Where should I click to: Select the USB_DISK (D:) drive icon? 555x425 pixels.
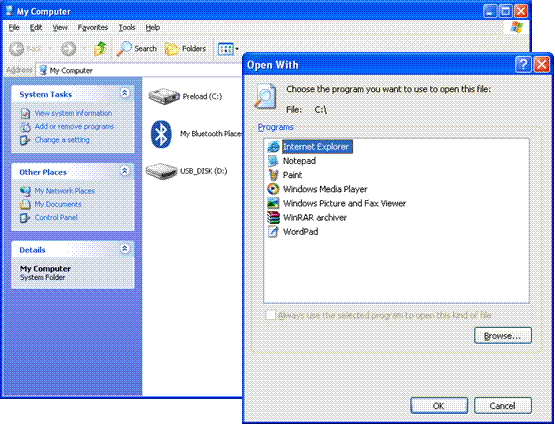161,171
